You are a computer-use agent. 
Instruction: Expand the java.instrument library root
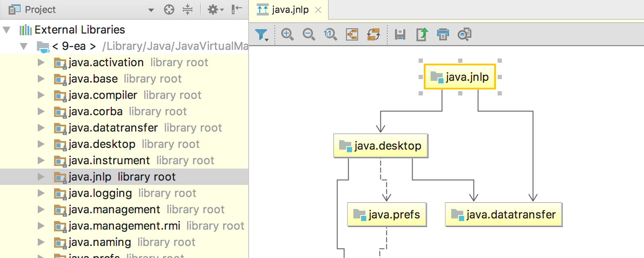41,161
